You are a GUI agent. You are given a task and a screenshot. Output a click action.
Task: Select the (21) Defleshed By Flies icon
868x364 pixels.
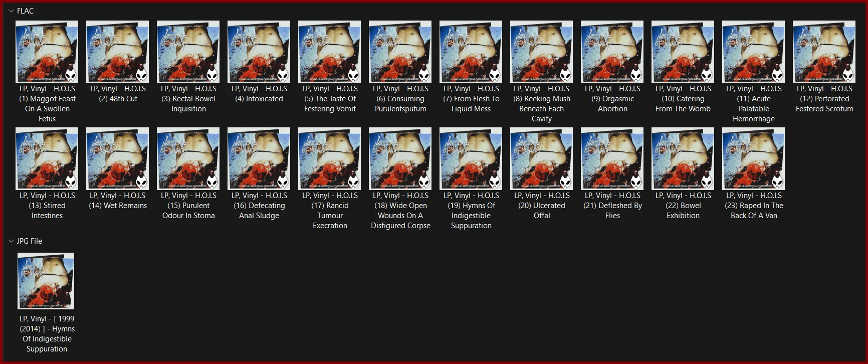pyautogui.click(x=612, y=158)
